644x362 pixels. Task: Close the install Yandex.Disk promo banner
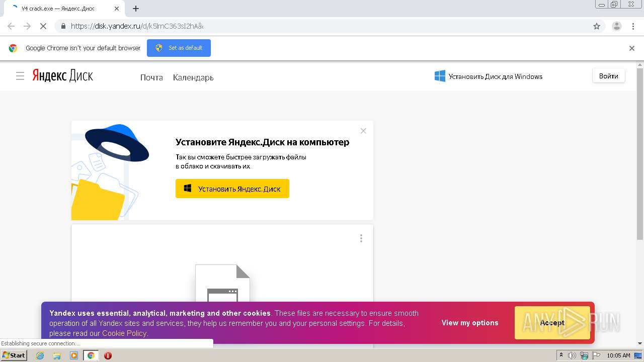(x=363, y=131)
